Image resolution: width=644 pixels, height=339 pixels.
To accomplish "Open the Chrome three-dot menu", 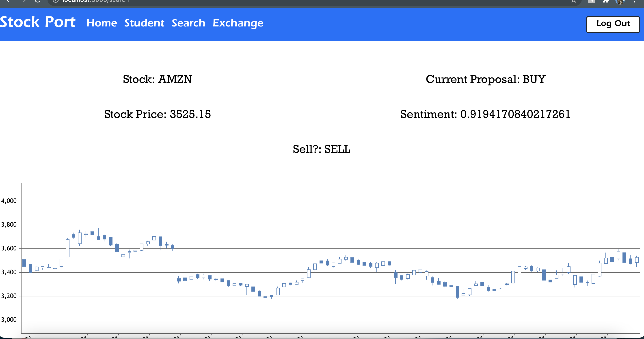I will [x=635, y=1].
